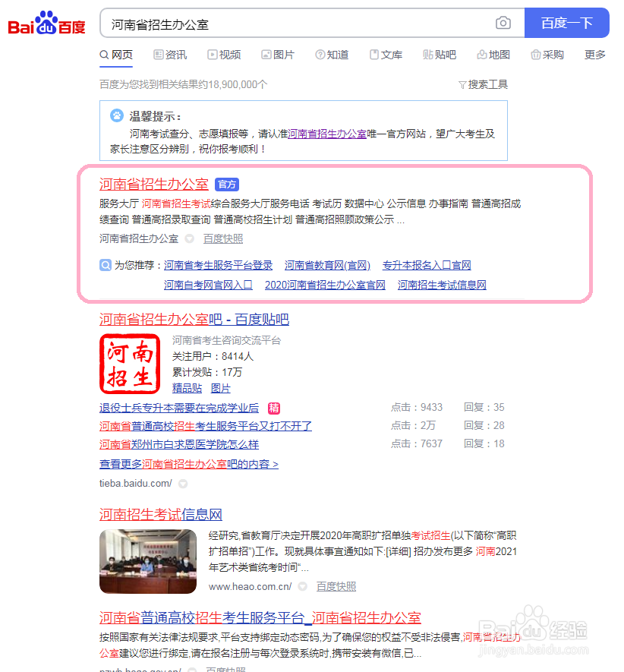Viewport: 624px width, 672px height.
Task: Click the 河南招生 red seal thumbnail
Action: (130, 364)
